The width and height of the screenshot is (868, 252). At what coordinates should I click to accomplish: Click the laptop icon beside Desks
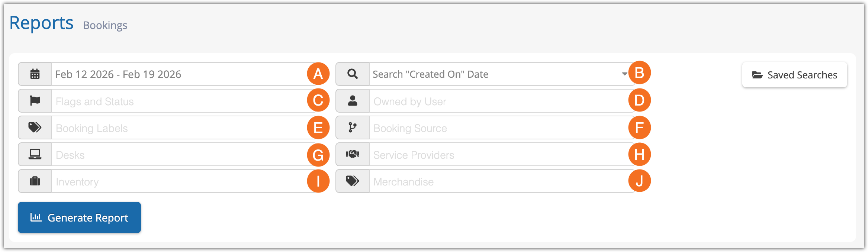35,154
